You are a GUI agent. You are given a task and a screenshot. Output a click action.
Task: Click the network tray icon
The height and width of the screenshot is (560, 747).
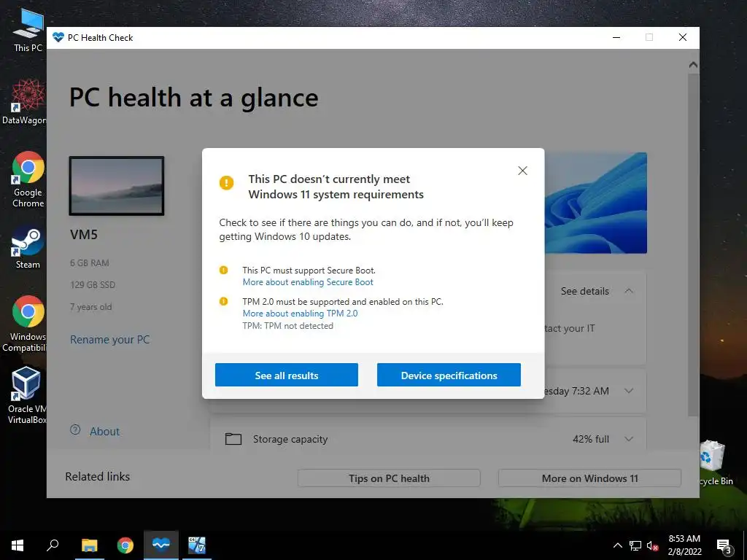click(635, 545)
